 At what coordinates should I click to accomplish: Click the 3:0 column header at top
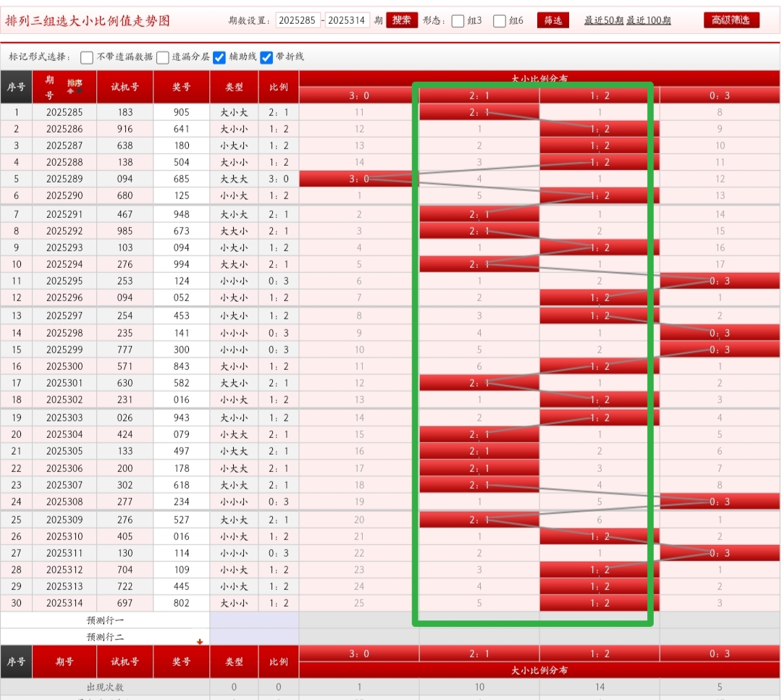[x=359, y=96]
